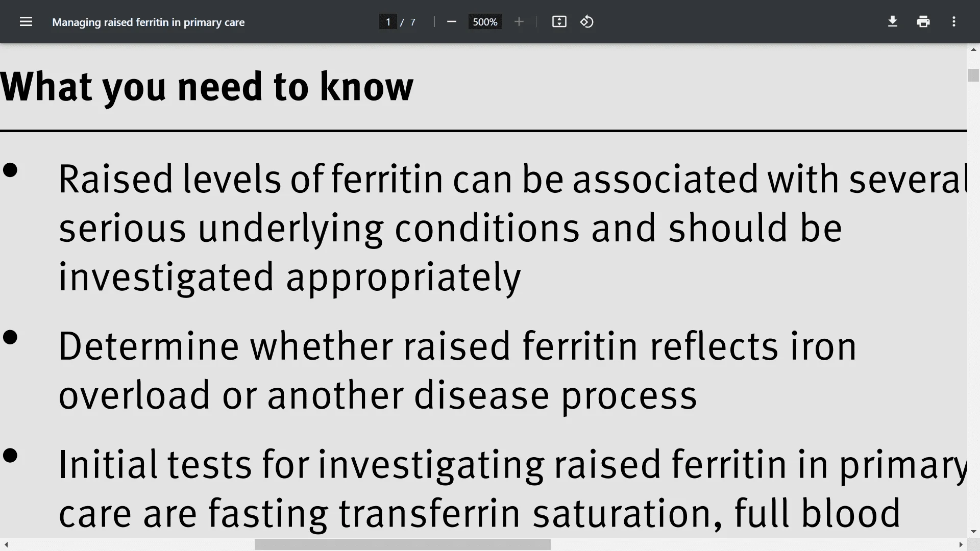980x551 pixels.
Task: Print the document
Action: point(923,22)
